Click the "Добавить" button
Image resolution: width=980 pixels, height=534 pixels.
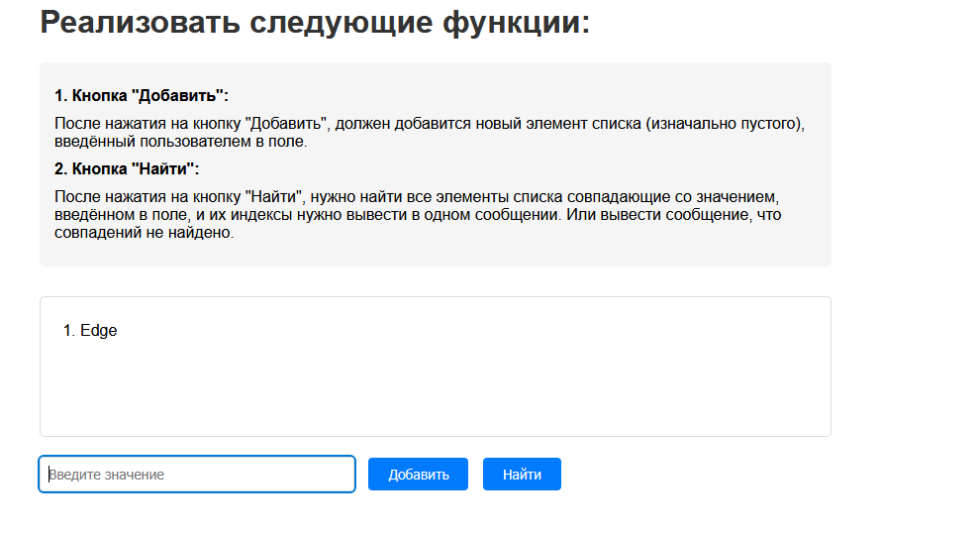point(418,475)
